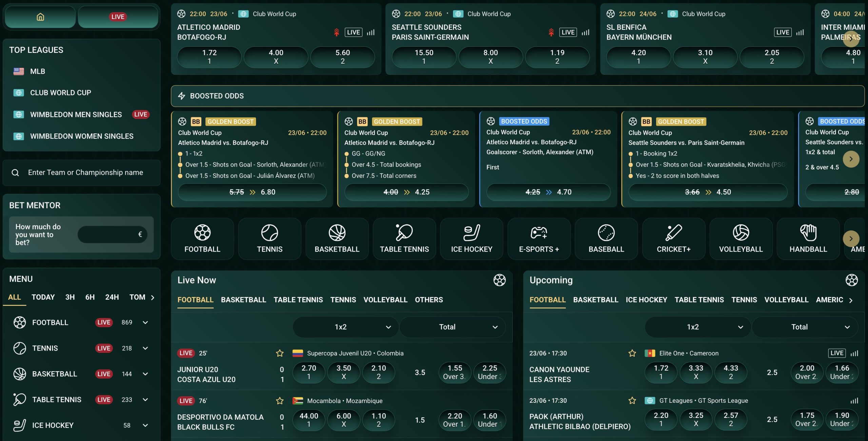Expand the Football row in the menu
The image size is (868, 441).
coord(145,322)
